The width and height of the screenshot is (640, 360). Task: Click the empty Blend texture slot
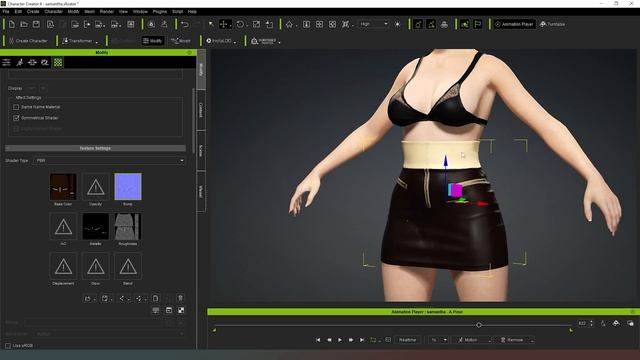tap(128, 266)
